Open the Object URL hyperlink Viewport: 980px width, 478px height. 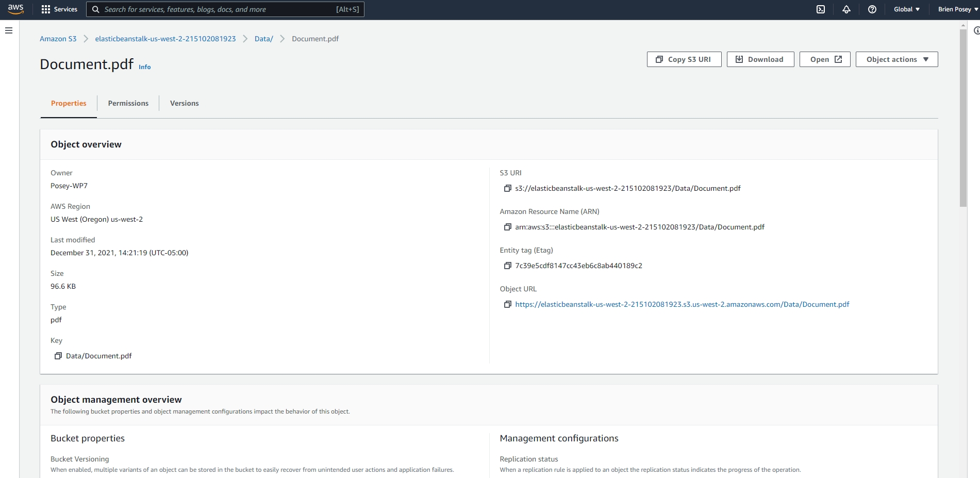click(682, 304)
